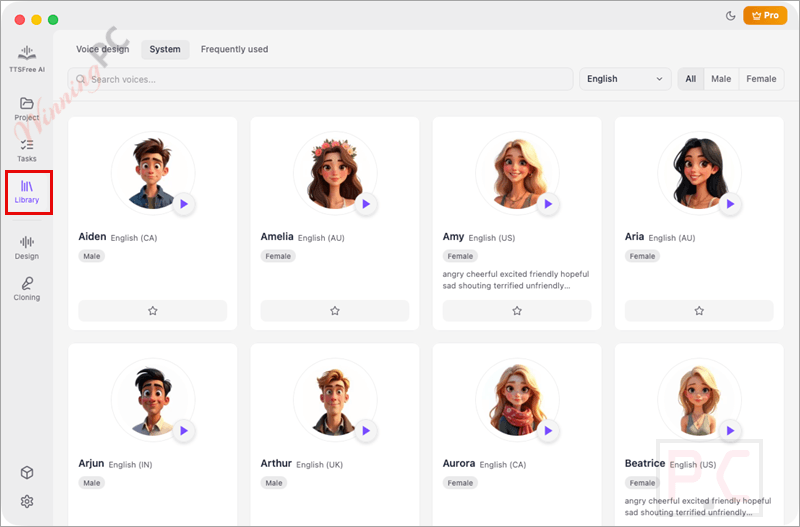Click Beatrice's avatar thumbnail
Viewport: 800px width, 527px height.
699,400
